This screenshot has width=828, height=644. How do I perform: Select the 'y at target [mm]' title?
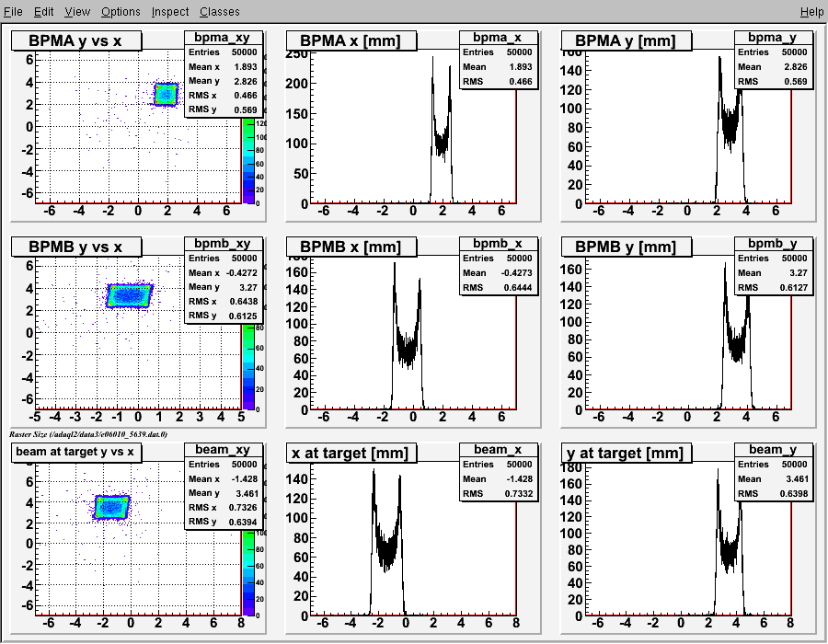tap(626, 453)
